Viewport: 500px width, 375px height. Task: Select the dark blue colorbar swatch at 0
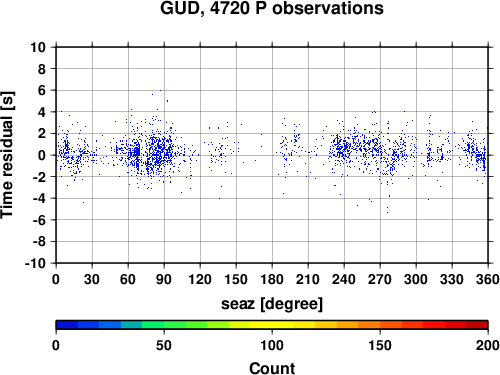click(67, 325)
